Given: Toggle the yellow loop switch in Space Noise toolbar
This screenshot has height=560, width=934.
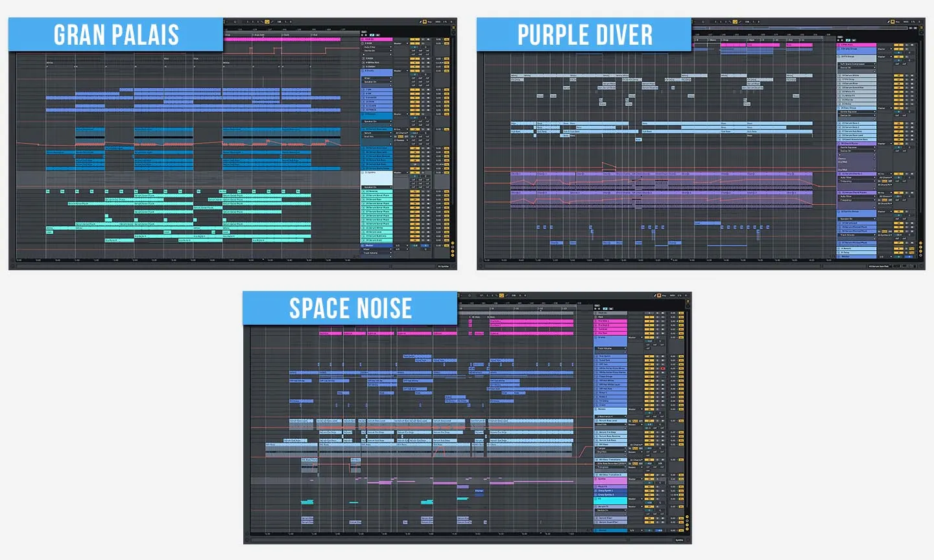Looking at the screenshot, I should click(x=501, y=296).
